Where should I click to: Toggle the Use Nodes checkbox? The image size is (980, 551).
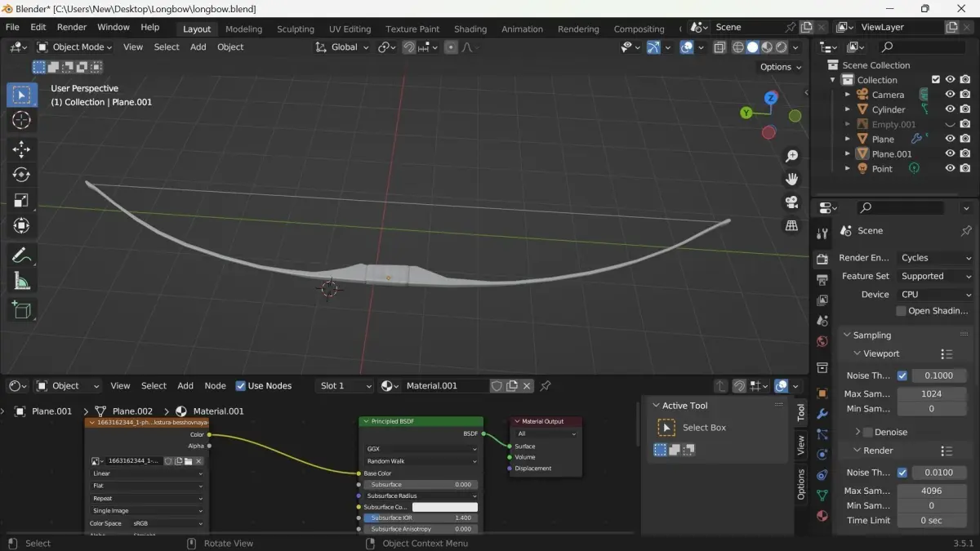(241, 386)
